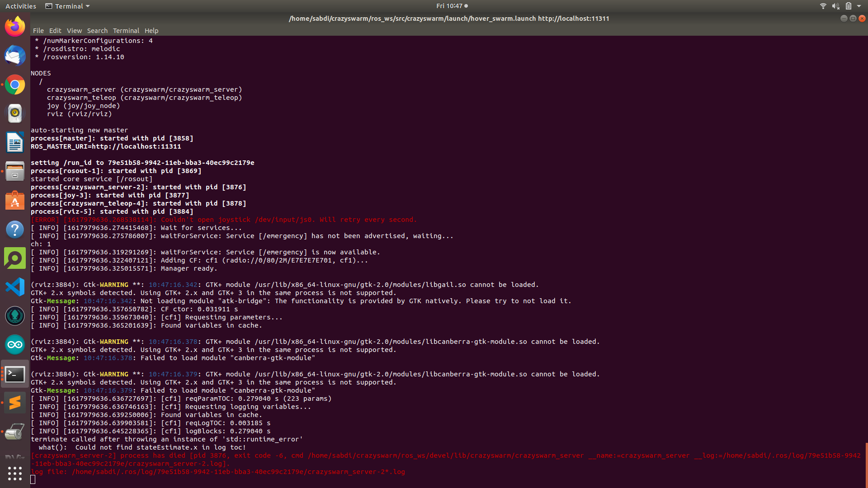Open the File menu in Terminal
868x488 pixels.
pos(38,30)
